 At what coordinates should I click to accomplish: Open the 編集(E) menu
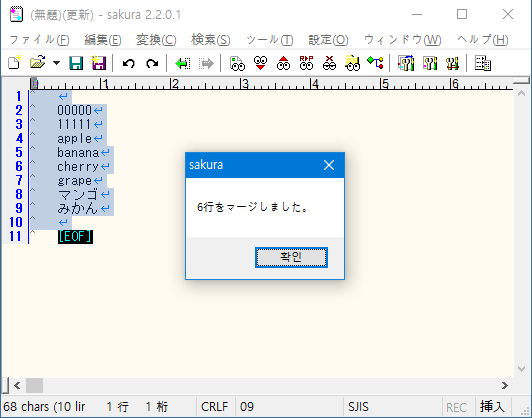[x=102, y=40]
